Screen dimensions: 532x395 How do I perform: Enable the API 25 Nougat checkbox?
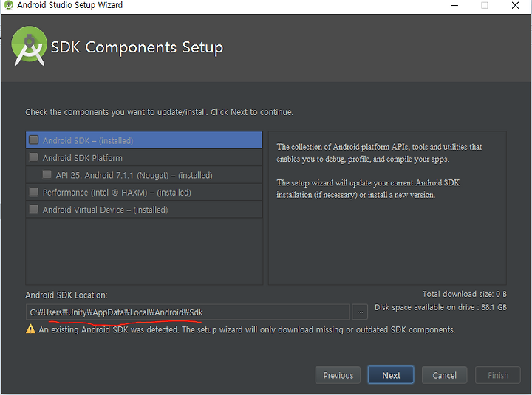coord(47,175)
